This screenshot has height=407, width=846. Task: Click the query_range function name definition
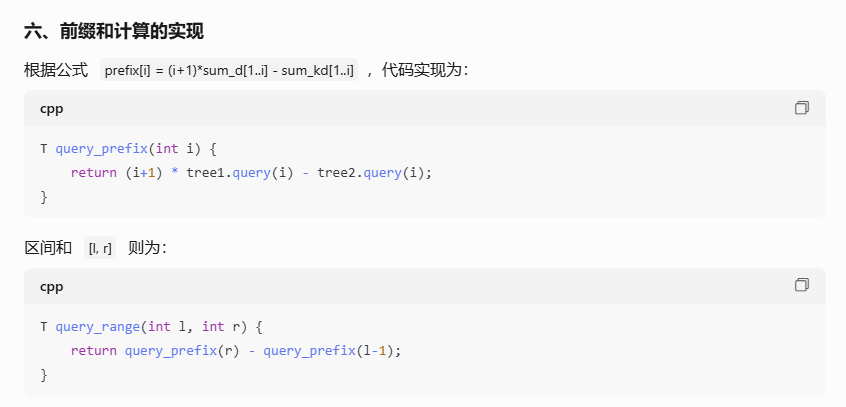pyautogui.click(x=97, y=327)
